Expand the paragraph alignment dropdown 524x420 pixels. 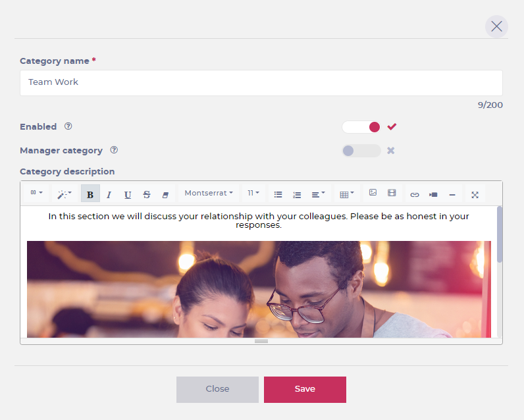click(318, 194)
